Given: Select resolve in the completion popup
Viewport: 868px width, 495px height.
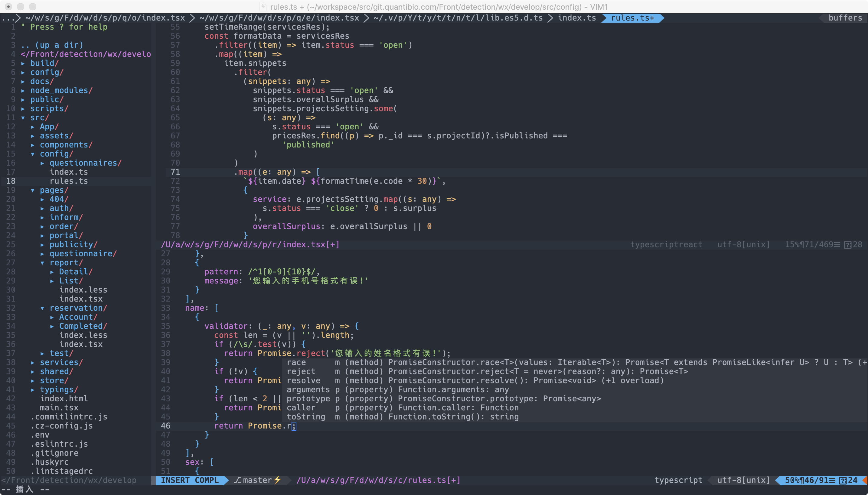Looking at the screenshot, I should point(304,380).
